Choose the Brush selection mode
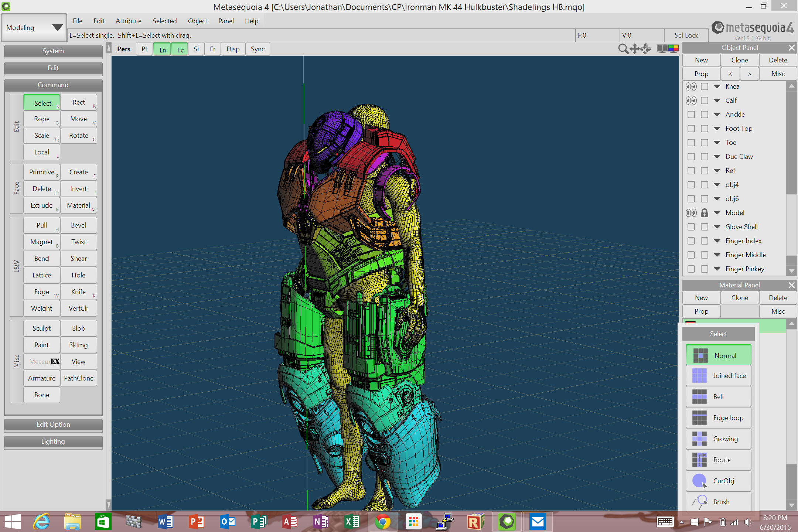The image size is (798, 532). click(x=718, y=502)
